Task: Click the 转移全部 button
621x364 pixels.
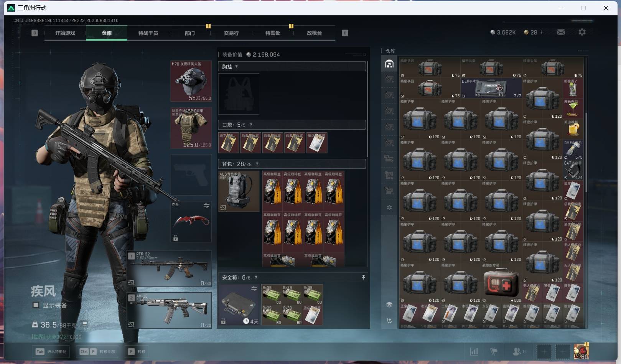Action: pyautogui.click(x=97, y=351)
